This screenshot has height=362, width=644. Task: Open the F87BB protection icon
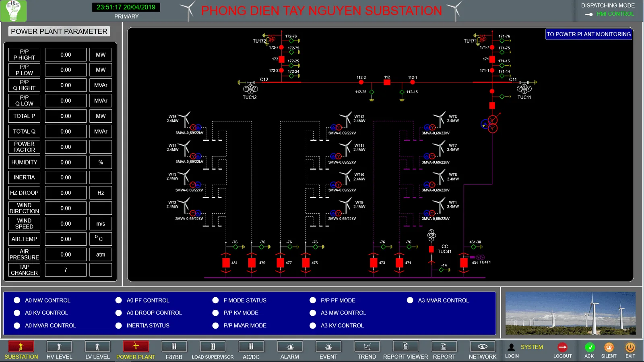(174, 346)
